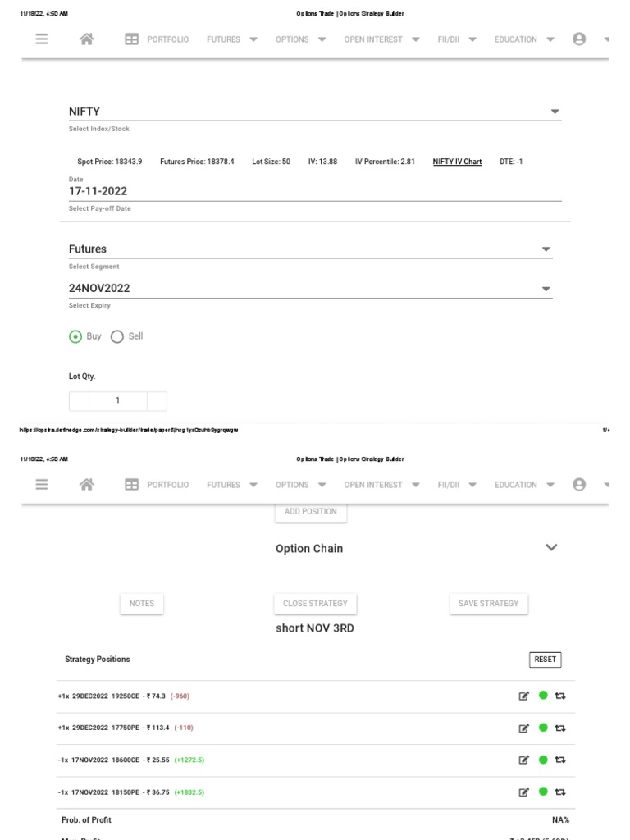Click the Portfolio grid icon
630x840 pixels.
pos(131,39)
